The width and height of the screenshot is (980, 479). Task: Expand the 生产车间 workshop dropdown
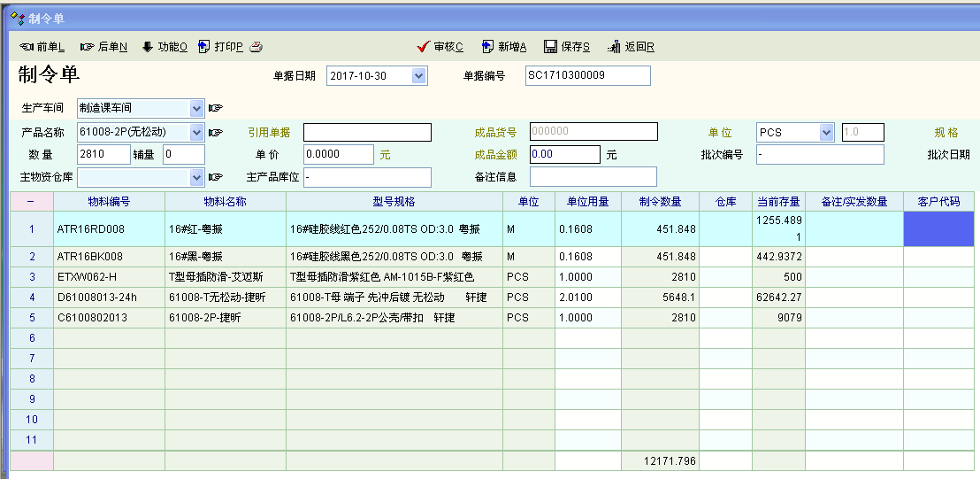tap(196, 108)
